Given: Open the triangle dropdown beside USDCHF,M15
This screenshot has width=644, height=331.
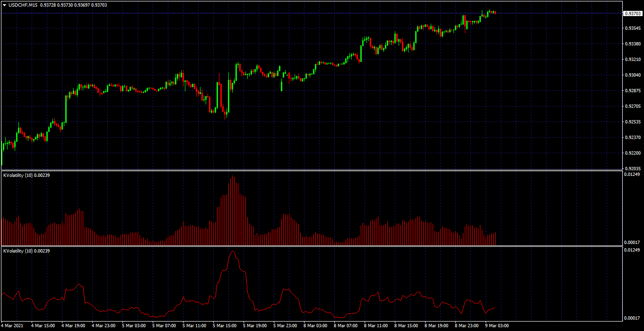Looking at the screenshot, I should click(x=4, y=5).
